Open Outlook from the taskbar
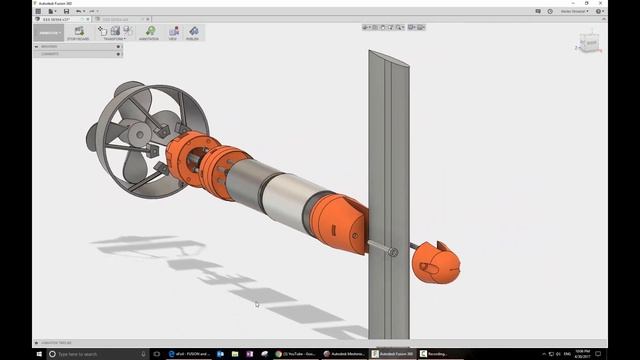This screenshot has height=360, width=640. click(x=220, y=354)
